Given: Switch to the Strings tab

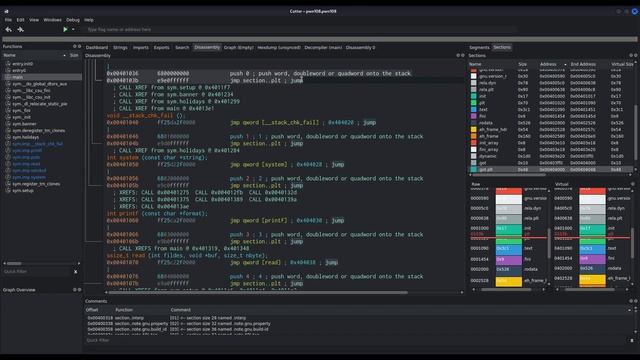Looking at the screenshot, I should [120, 47].
